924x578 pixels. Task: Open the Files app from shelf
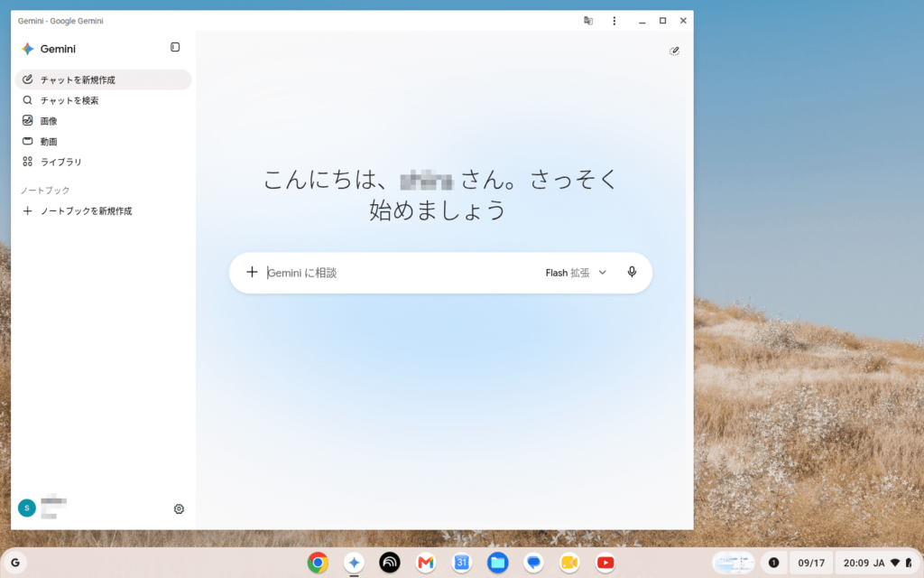pyautogui.click(x=498, y=563)
